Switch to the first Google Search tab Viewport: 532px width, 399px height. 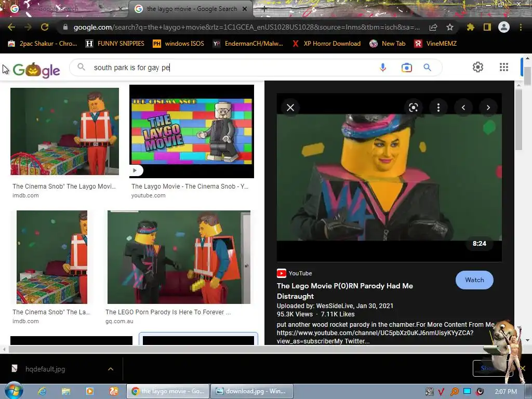coord(64,9)
